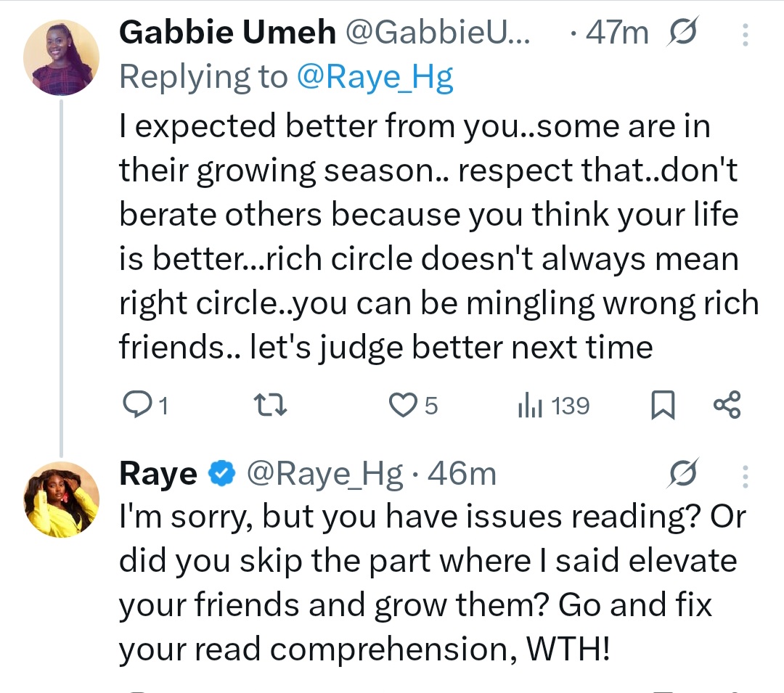Click Grok icon on Gabbie Umeh's tweet

[682, 33]
